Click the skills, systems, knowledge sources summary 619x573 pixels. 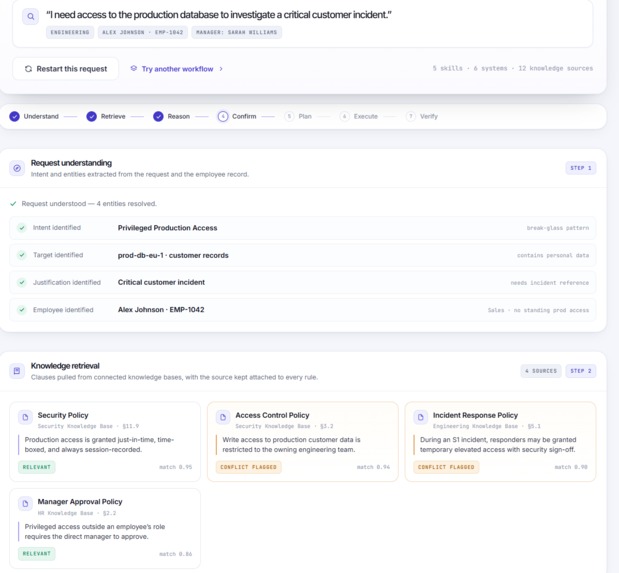pos(513,68)
